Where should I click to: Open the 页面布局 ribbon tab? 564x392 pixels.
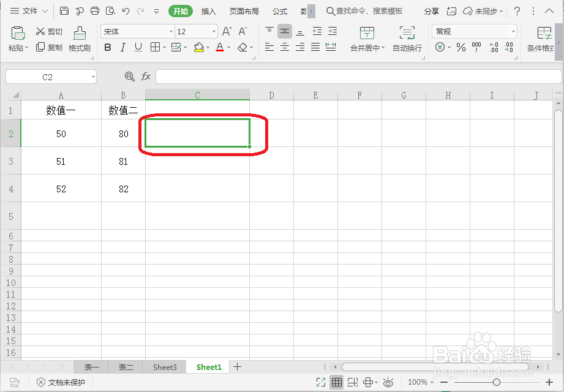coord(244,11)
